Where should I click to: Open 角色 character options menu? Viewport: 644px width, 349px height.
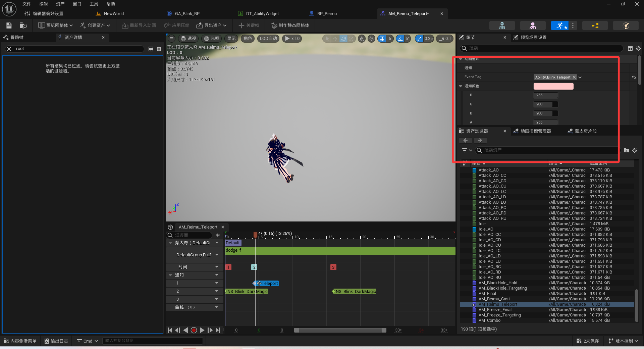point(248,39)
